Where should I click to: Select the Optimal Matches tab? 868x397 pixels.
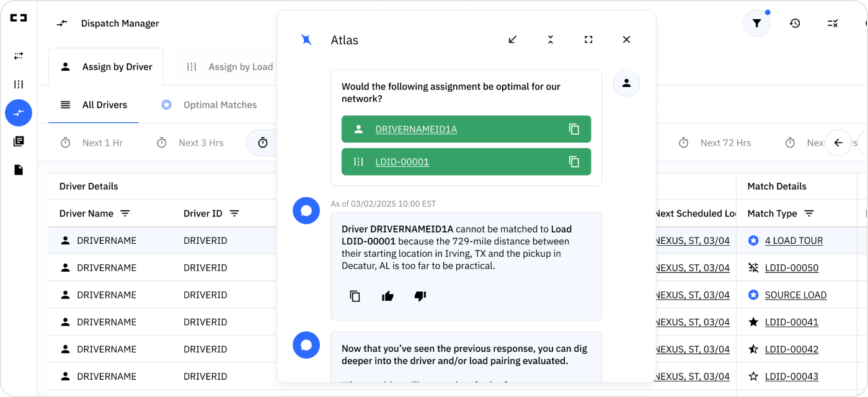pyautogui.click(x=220, y=105)
